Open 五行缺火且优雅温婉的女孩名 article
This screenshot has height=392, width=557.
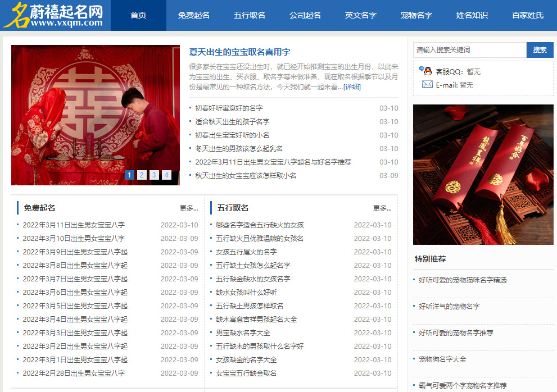pyautogui.click(x=260, y=239)
